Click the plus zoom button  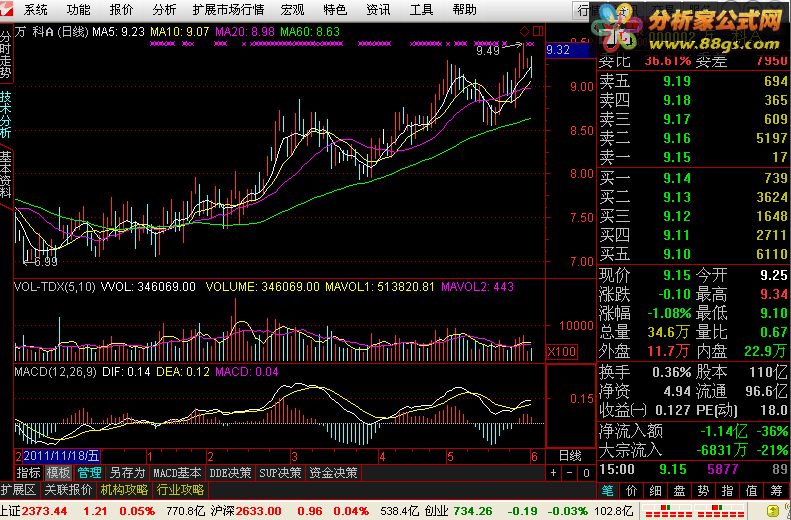(553, 473)
